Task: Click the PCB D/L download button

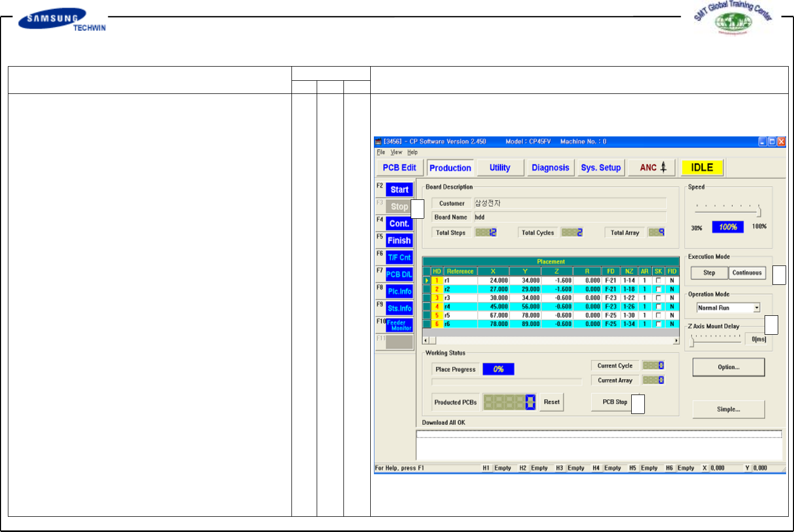Action: [x=399, y=274]
